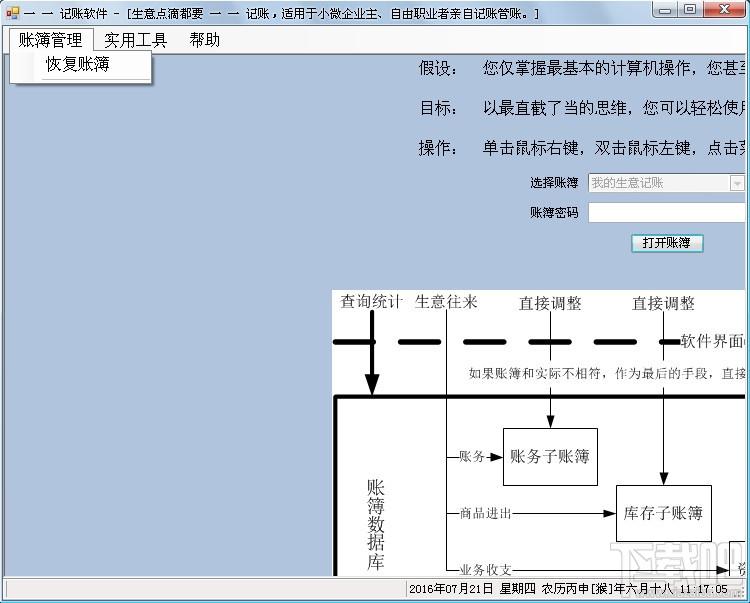The height and width of the screenshot is (603, 750).
Task: Click the 业务收支 label in diagram
Action: pyautogui.click(x=485, y=570)
